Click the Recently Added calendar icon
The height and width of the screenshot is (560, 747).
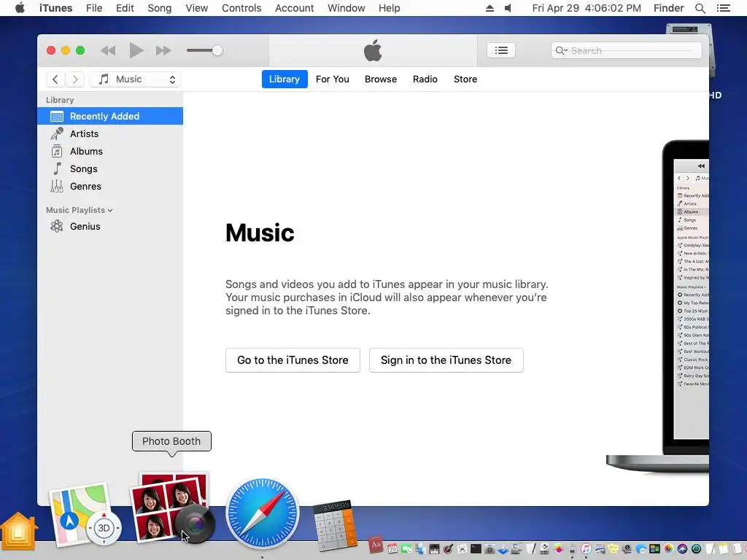pyautogui.click(x=57, y=116)
